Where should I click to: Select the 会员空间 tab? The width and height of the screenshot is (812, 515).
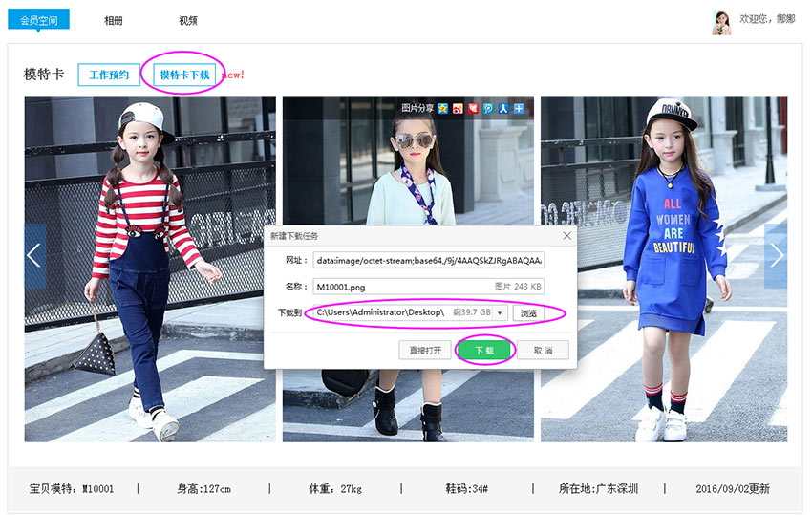coord(38,20)
